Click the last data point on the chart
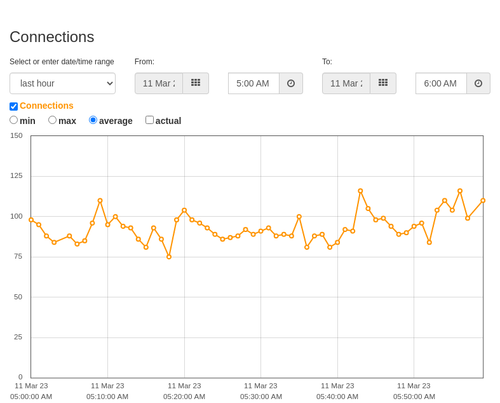This screenshot has width=500, height=403. [x=483, y=201]
